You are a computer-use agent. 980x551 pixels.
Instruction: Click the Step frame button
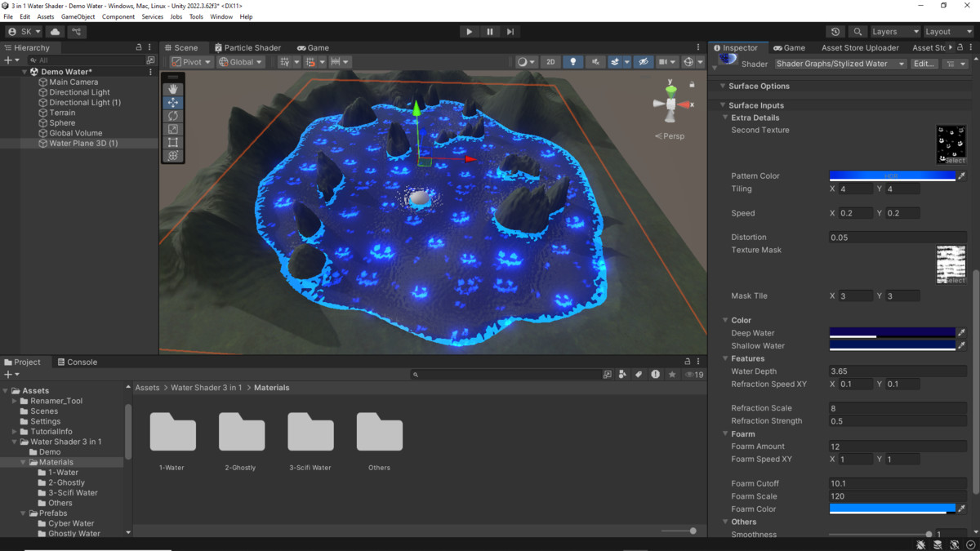point(510,32)
